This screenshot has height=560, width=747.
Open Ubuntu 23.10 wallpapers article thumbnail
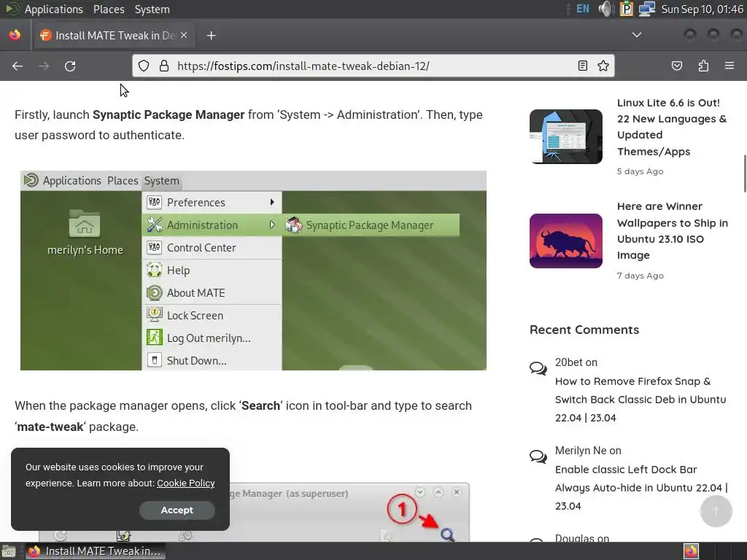[x=566, y=241]
